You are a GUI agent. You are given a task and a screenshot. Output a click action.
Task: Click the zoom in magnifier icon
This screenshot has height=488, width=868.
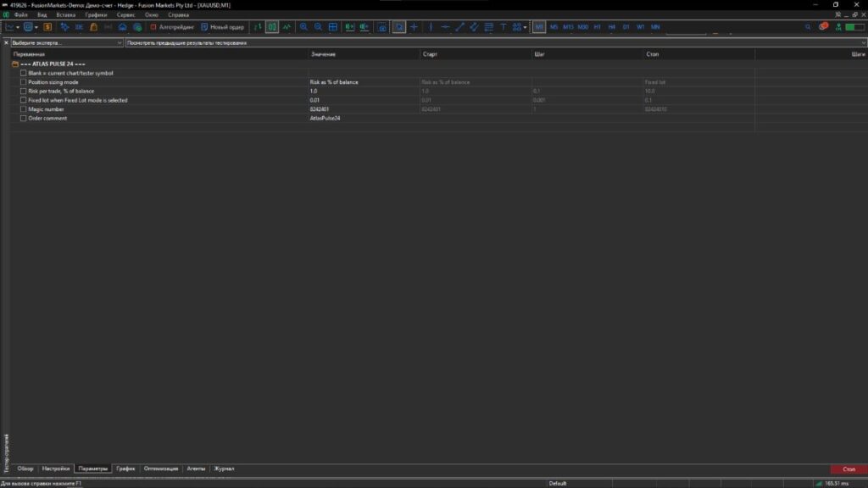point(303,26)
